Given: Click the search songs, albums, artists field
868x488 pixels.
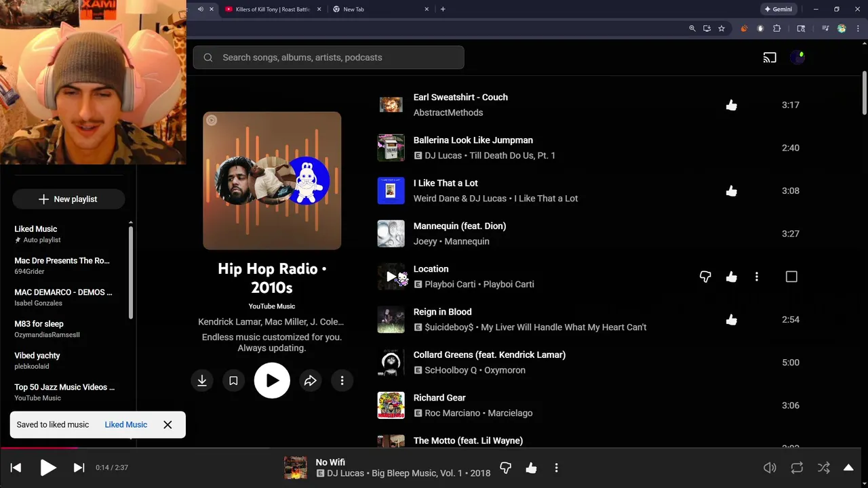Looking at the screenshot, I should [328, 58].
